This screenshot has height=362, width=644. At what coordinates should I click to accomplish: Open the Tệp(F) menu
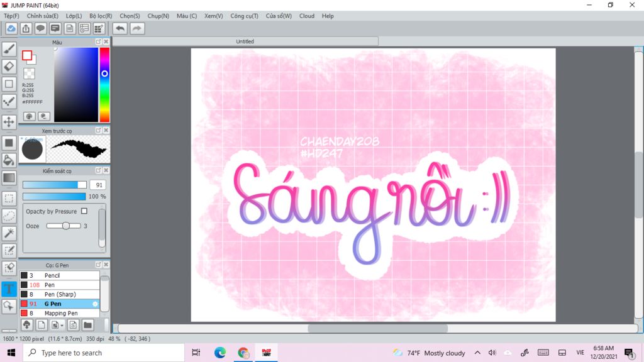click(11, 16)
